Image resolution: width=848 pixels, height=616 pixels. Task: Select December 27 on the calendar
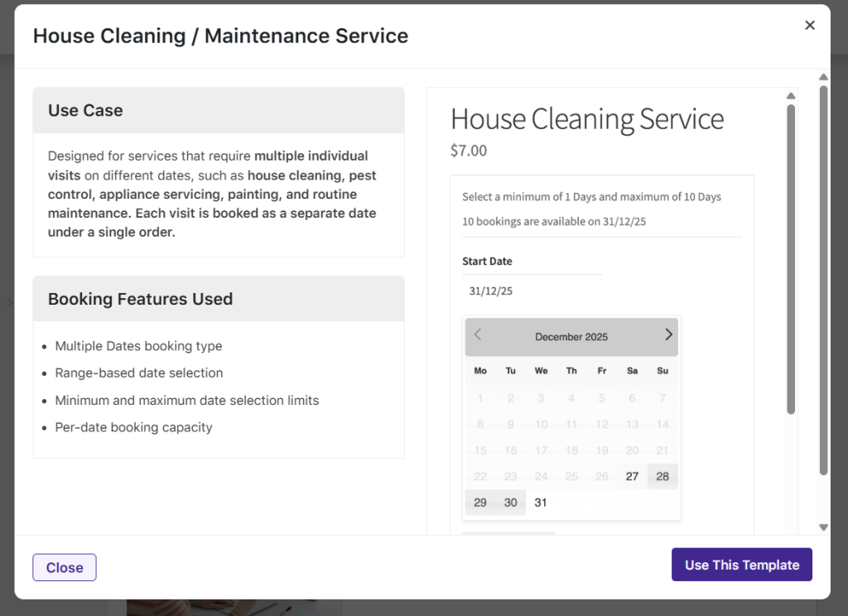(632, 476)
